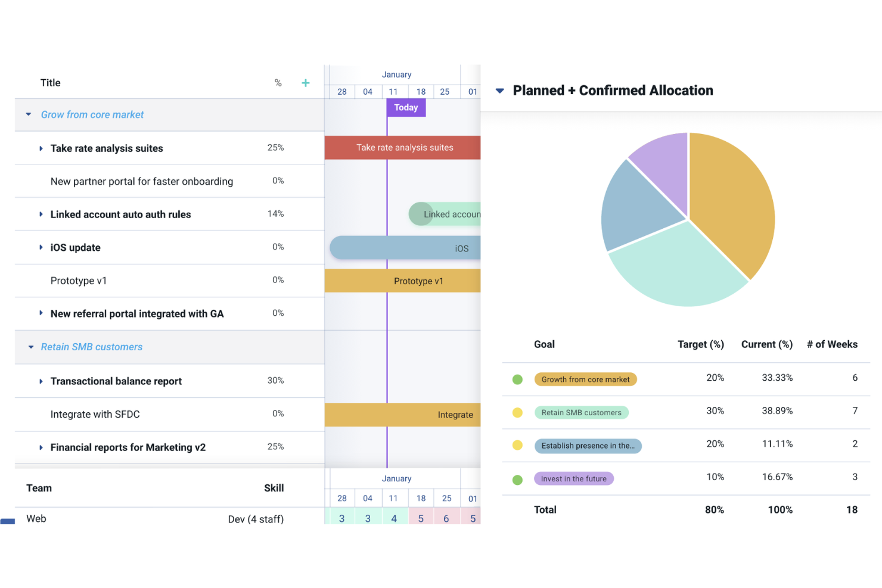The width and height of the screenshot is (882, 588).
Task: Click the # of Weeks column header
Action: [x=832, y=344]
